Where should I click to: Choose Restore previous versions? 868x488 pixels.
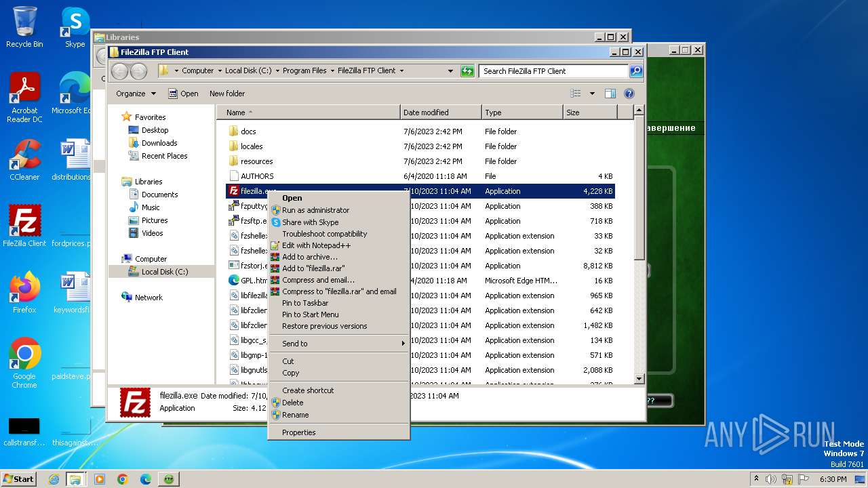[x=339, y=326]
